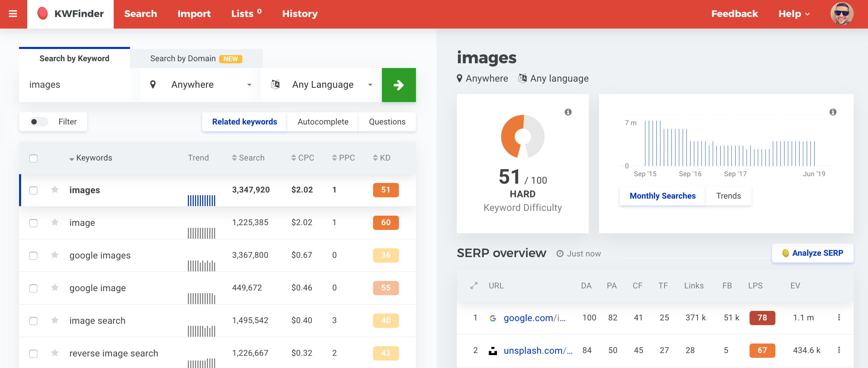868x368 pixels.
Task: Tick the checkbox for 'image search'
Action: (33, 321)
